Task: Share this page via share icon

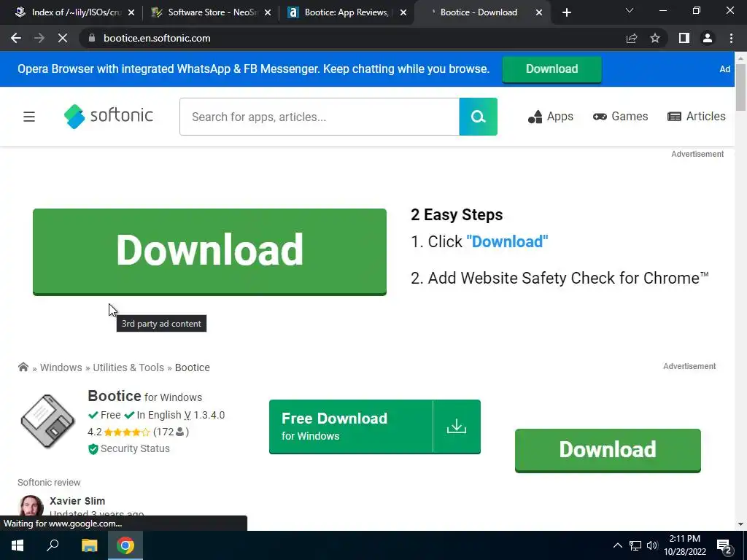Action: click(632, 38)
